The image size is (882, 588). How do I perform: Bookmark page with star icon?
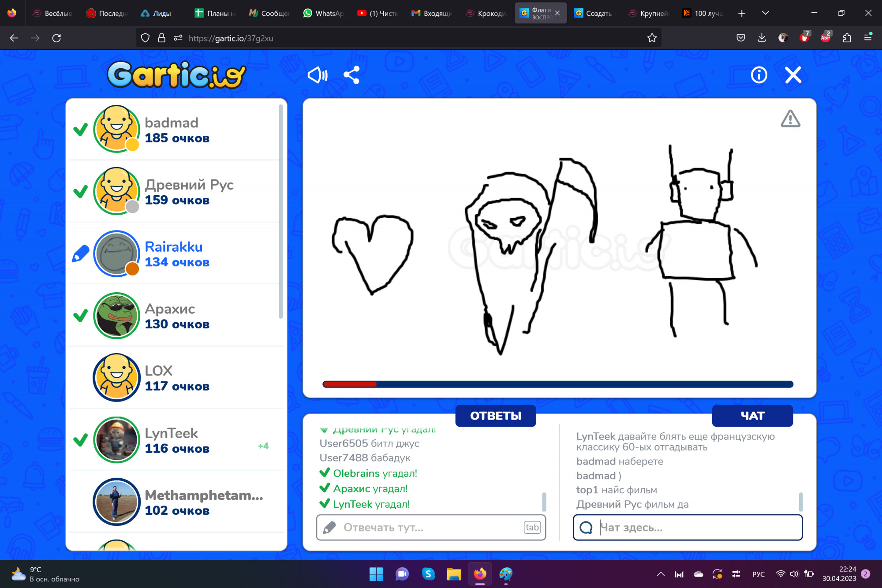tap(652, 38)
